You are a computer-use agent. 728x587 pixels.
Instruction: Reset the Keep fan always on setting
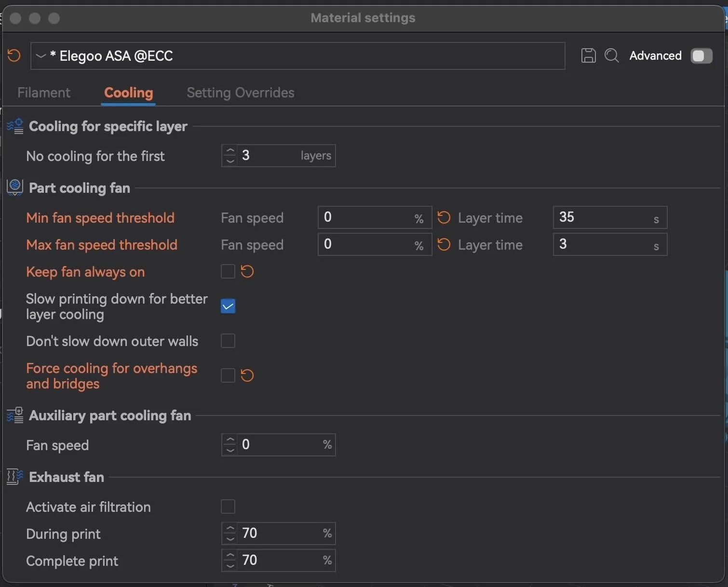pyautogui.click(x=247, y=271)
